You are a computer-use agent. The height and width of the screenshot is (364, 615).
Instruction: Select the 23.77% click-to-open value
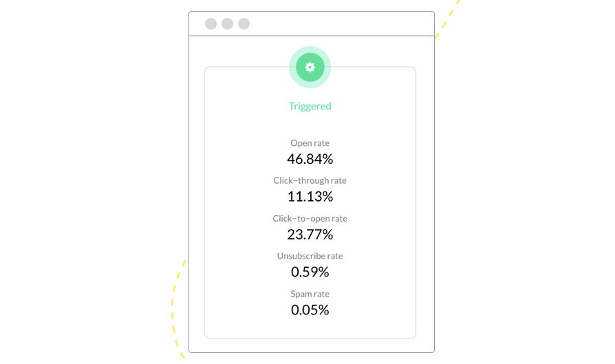(x=310, y=235)
